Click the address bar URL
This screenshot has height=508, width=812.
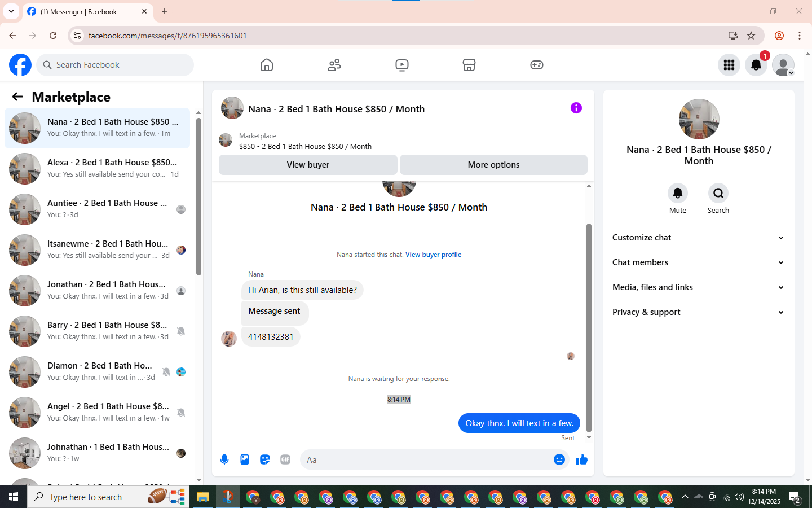pyautogui.click(x=167, y=36)
